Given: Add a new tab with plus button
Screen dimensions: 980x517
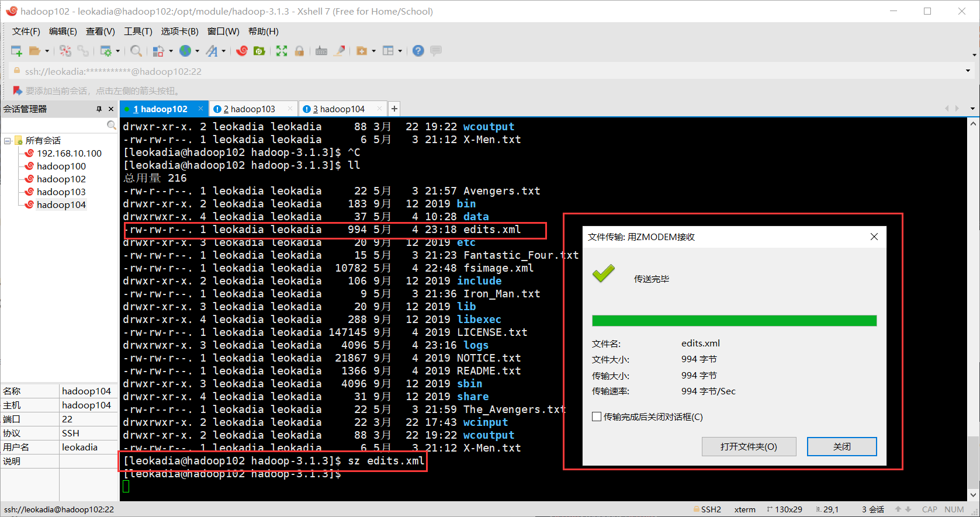Looking at the screenshot, I should pyautogui.click(x=394, y=109).
